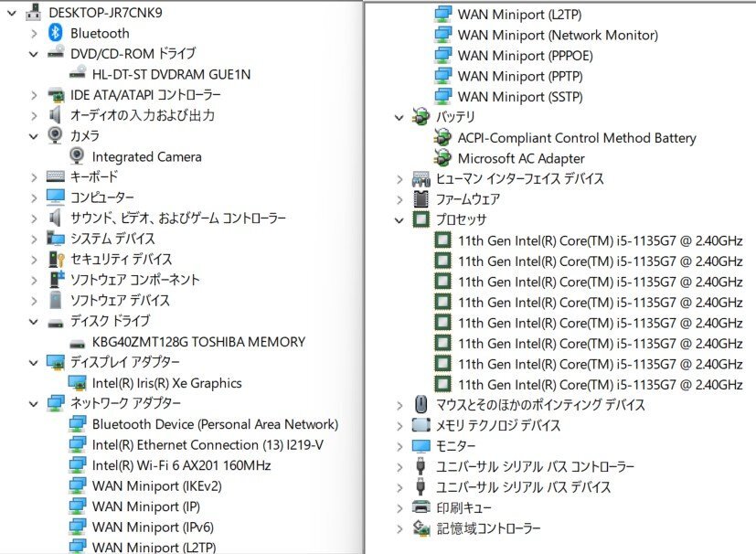
Task: Click the Intel Wi-Fi 6 AX201 adapter icon
Action: tap(78, 465)
